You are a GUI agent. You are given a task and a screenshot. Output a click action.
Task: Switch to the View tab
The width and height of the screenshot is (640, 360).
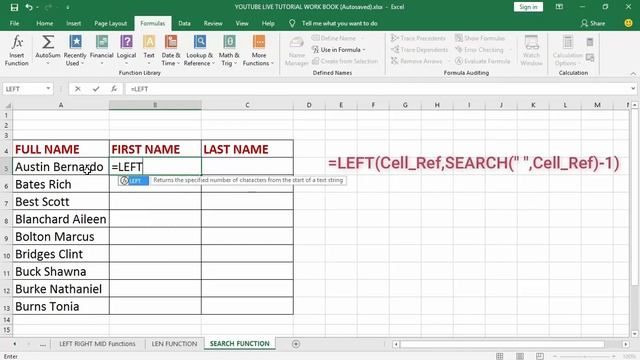pos(242,23)
